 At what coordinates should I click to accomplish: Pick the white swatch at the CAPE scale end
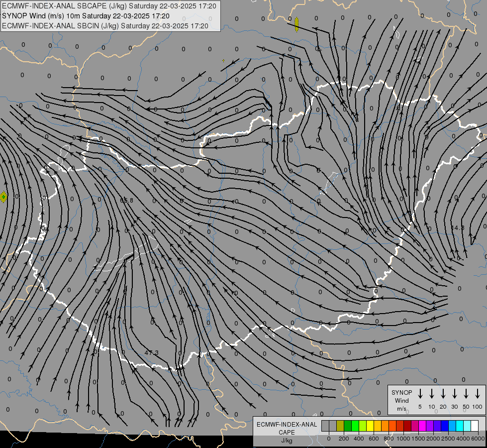(x=475, y=426)
